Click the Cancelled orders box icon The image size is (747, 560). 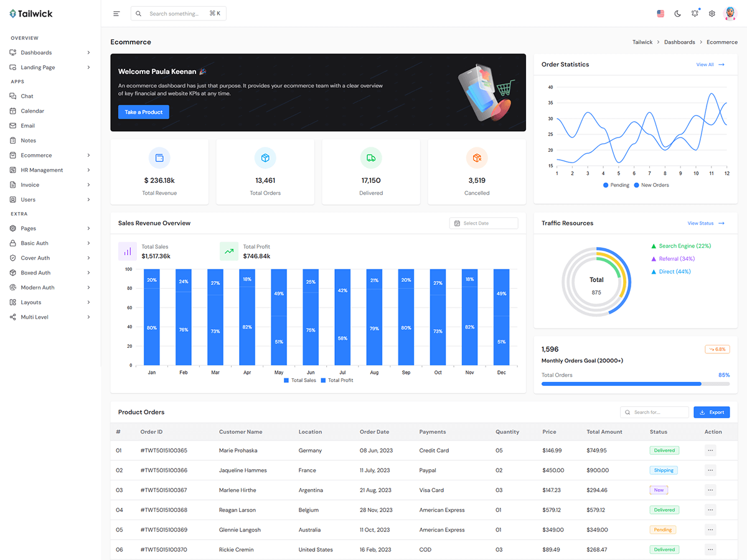477,158
